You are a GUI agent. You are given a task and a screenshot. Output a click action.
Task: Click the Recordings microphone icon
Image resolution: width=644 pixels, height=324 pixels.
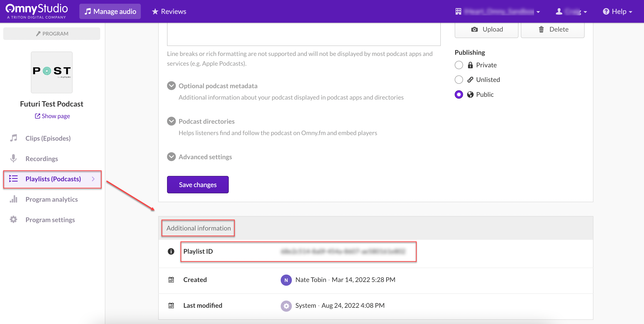point(13,159)
